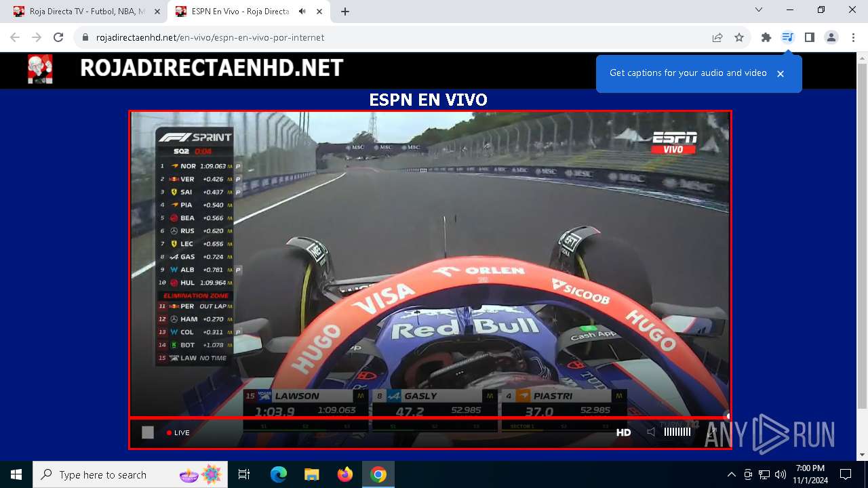Open the media control toolbar icon
This screenshot has height=488, width=868.
(x=787, y=37)
